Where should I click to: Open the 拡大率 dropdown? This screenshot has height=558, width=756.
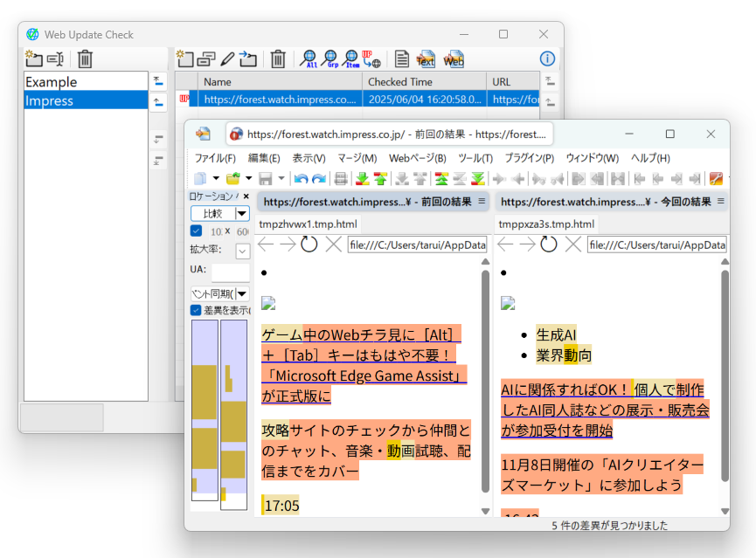tap(242, 251)
